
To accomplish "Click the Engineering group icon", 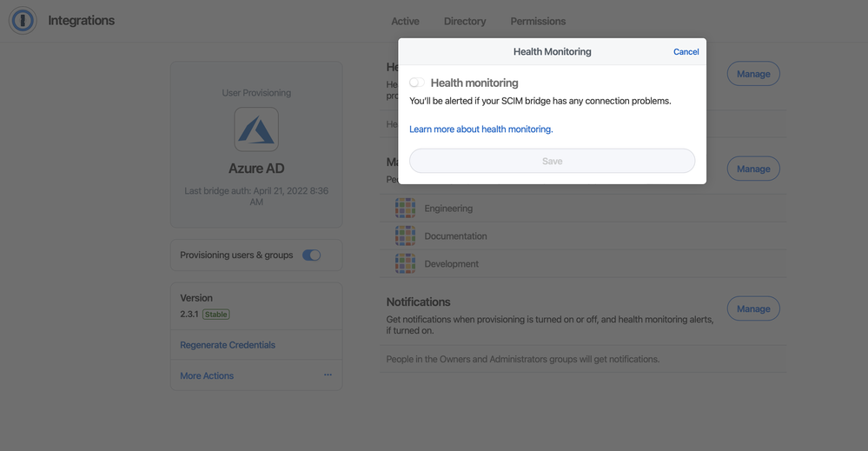I will click(x=405, y=209).
